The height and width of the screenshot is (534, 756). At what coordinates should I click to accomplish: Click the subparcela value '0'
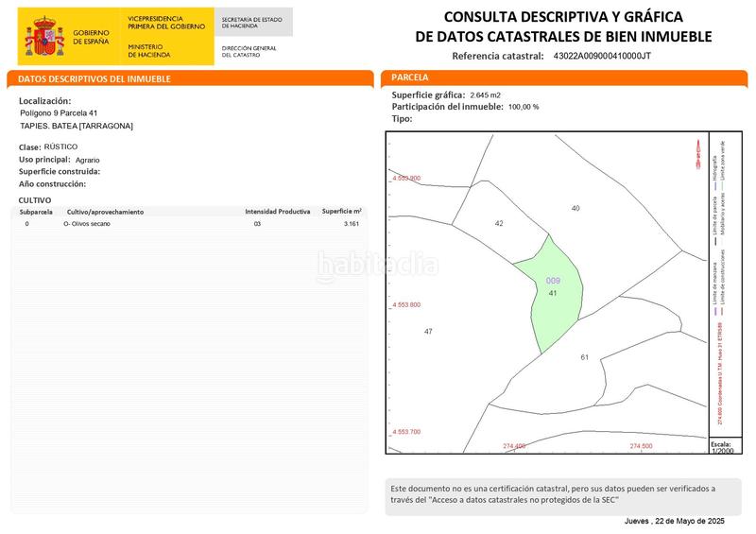[27, 224]
